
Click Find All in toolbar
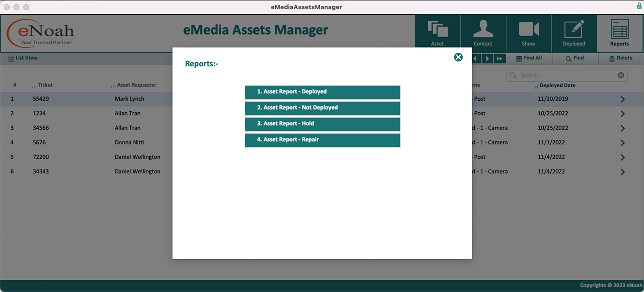click(x=529, y=58)
